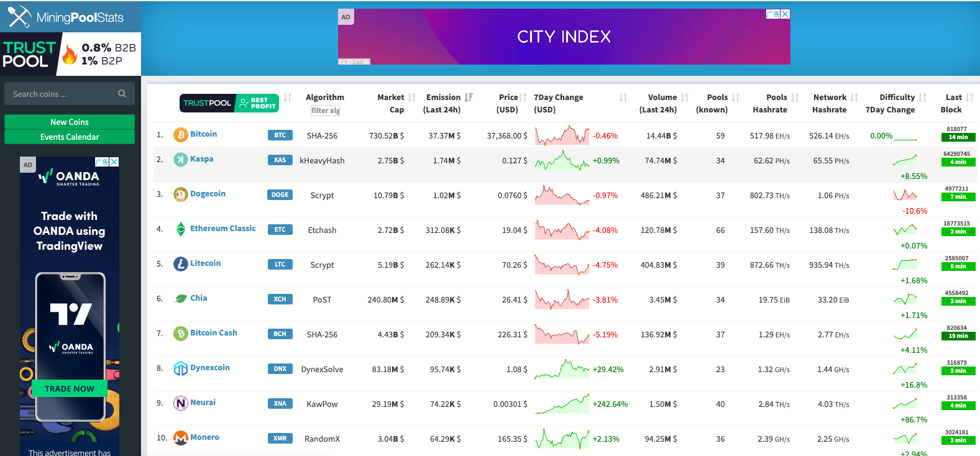Click Bitcoin last block 14 min badge
This screenshot has width=980, height=456.
[958, 137]
